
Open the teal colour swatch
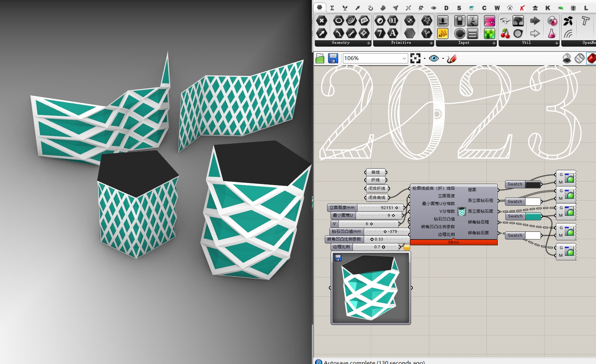click(533, 216)
